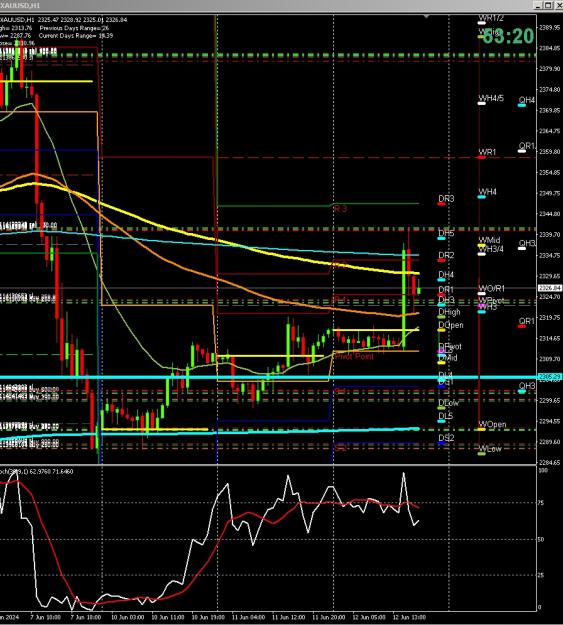Click the WMid level label
Image resolution: width=563 pixels, height=625 pixels.
[489, 240]
